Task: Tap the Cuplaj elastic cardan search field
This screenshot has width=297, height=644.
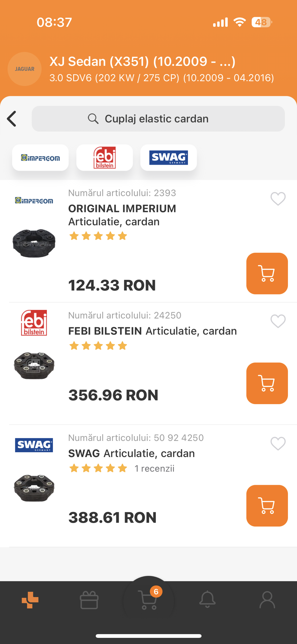Action: coord(158,119)
